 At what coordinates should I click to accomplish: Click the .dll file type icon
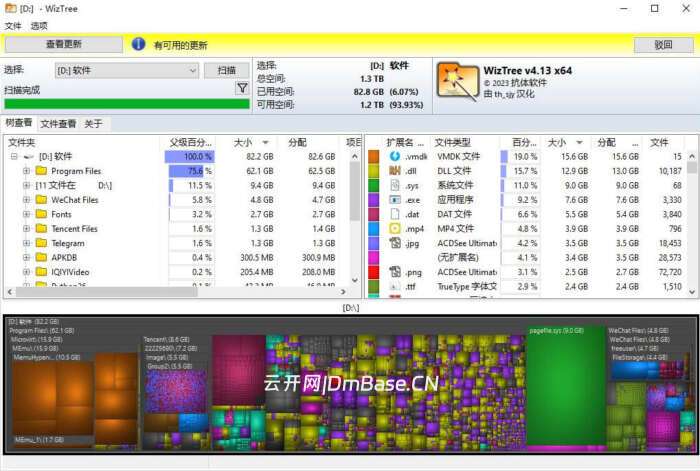point(395,171)
